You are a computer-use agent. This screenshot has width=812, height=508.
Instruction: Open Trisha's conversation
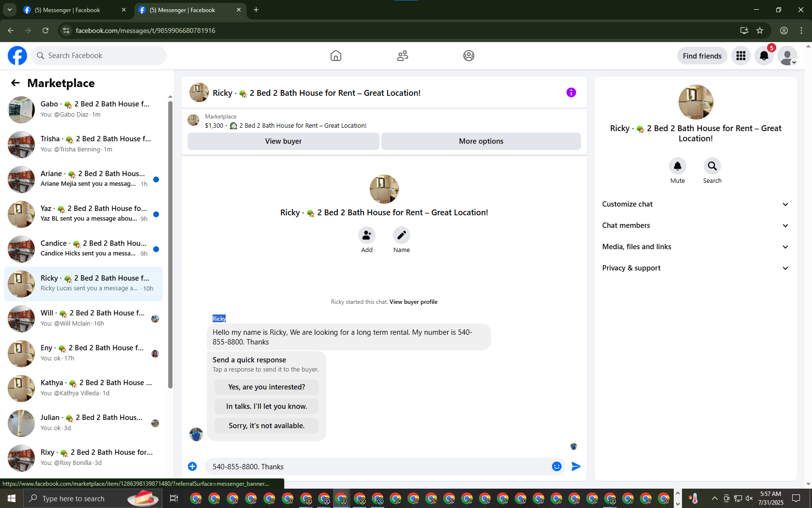pyautogui.click(x=83, y=144)
